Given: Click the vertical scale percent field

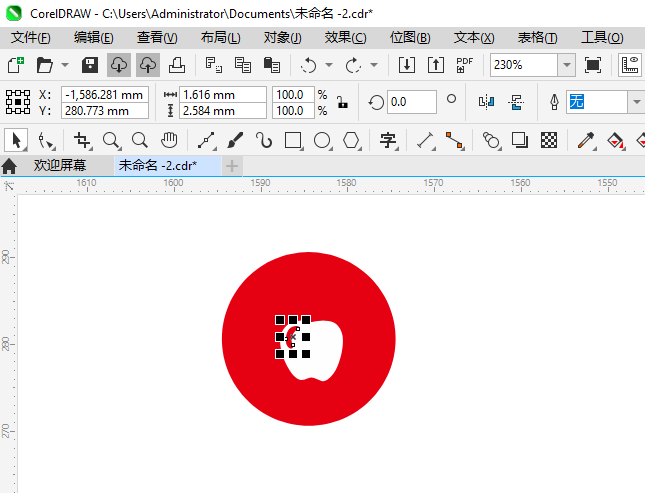Looking at the screenshot, I should (x=293, y=111).
